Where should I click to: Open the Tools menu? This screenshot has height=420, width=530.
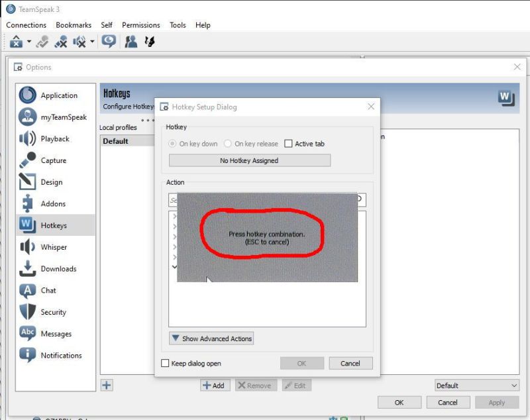pos(178,25)
